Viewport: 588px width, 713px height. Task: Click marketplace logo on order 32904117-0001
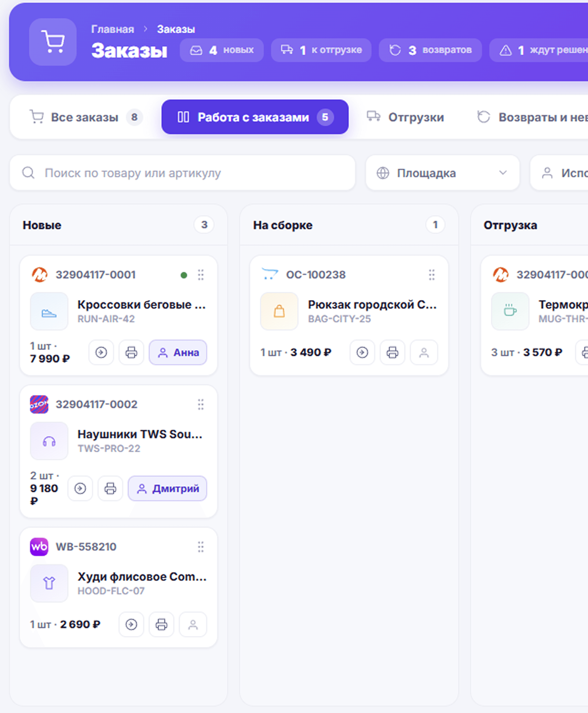click(x=39, y=275)
